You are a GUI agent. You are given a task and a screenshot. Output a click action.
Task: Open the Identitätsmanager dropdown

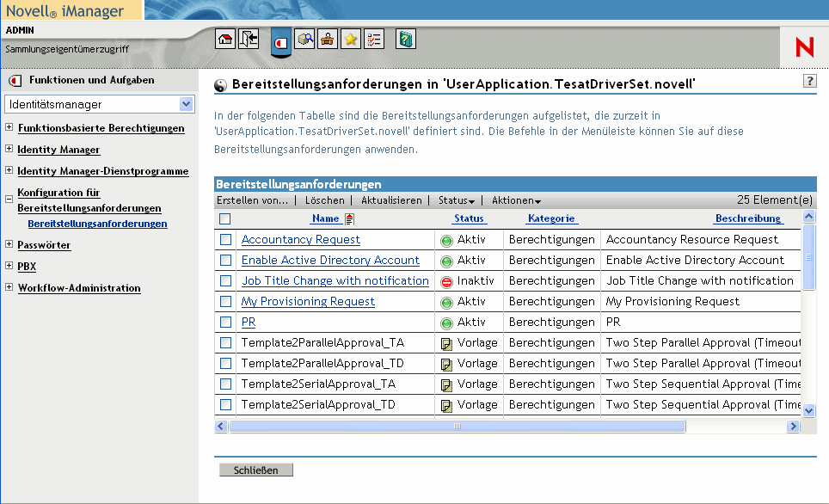click(x=187, y=104)
